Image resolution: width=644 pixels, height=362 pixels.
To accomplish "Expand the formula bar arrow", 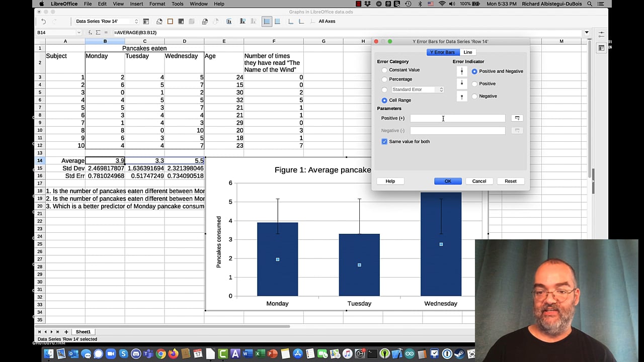I will tap(587, 33).
